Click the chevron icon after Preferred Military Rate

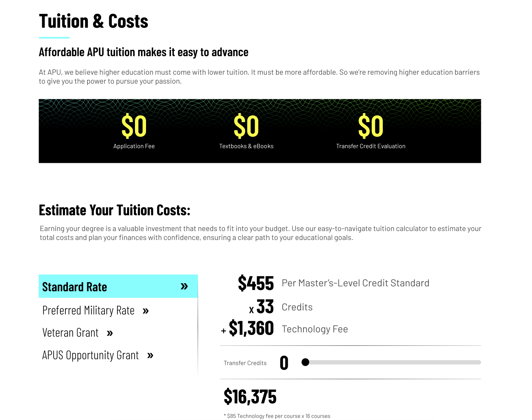146,311
